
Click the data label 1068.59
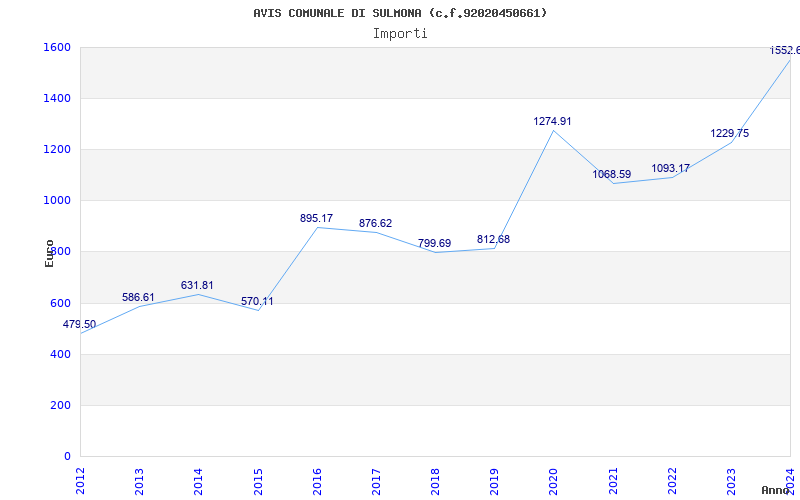pyautogui.click(x=612, y=174)
